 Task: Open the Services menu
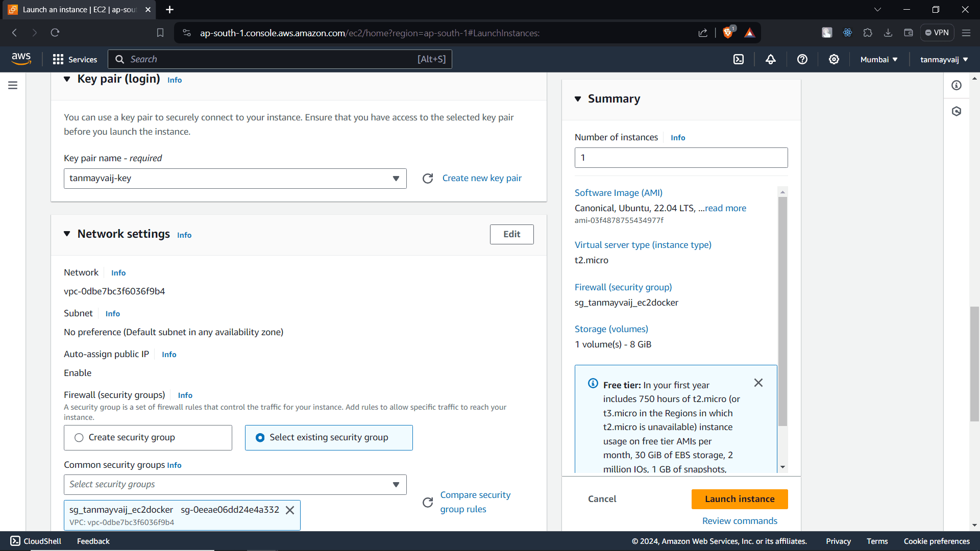[75, 60]
